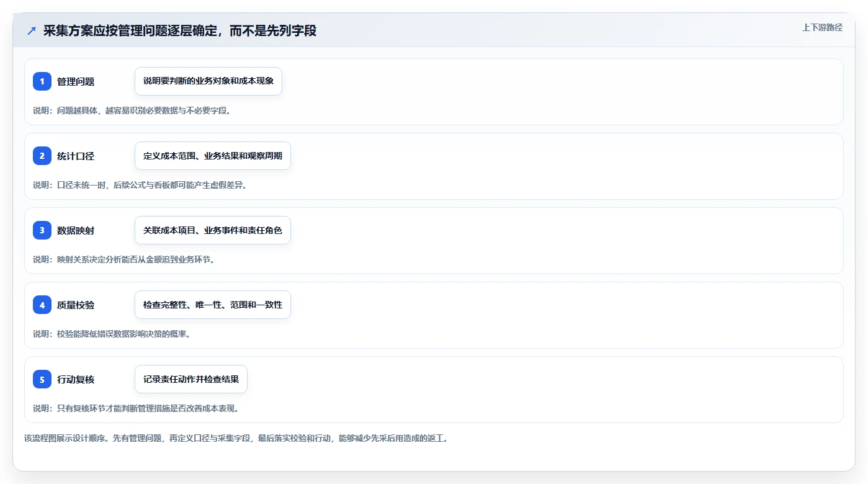Click step number 5 badge
This screenshot has height=484, width=868.
[x=42, y=379]
